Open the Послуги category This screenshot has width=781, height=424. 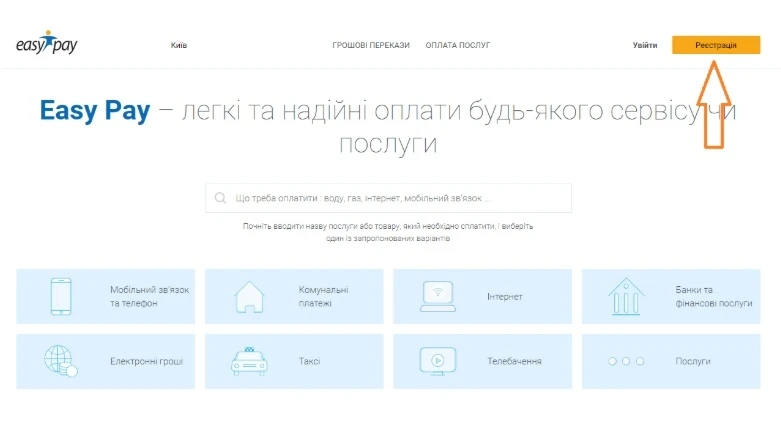[x=671, y=361]
